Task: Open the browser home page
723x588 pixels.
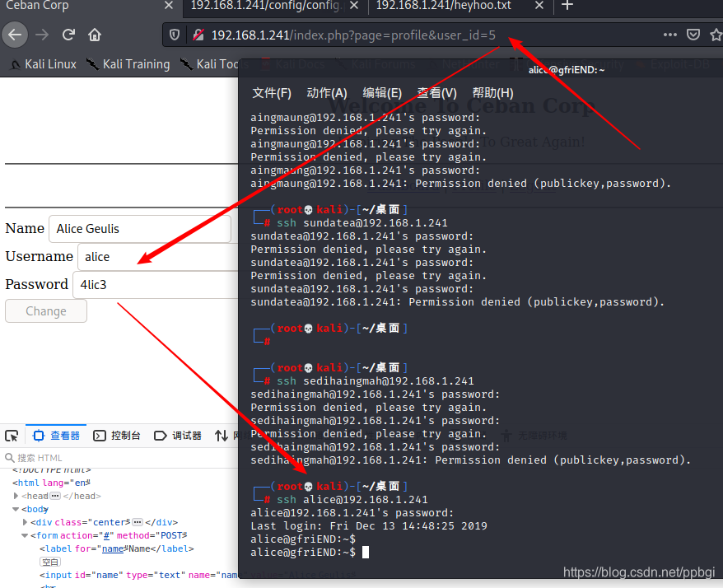Action: point(95,35)
